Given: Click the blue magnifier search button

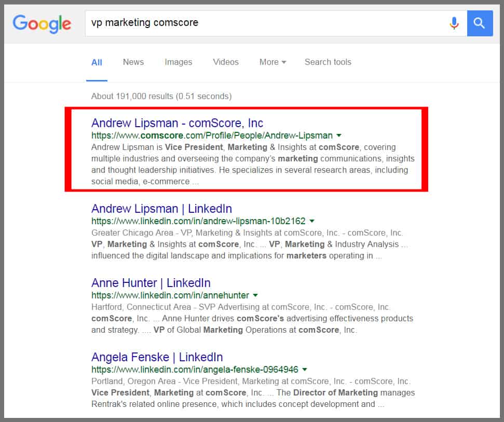Looking at the screenshot, I should pos(480,23).
